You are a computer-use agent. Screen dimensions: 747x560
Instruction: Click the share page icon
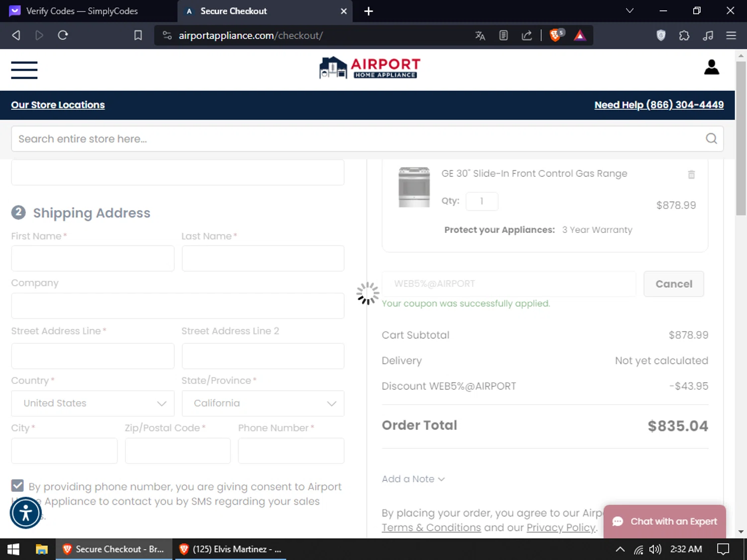pyautogui.click(x=527, y=35)
